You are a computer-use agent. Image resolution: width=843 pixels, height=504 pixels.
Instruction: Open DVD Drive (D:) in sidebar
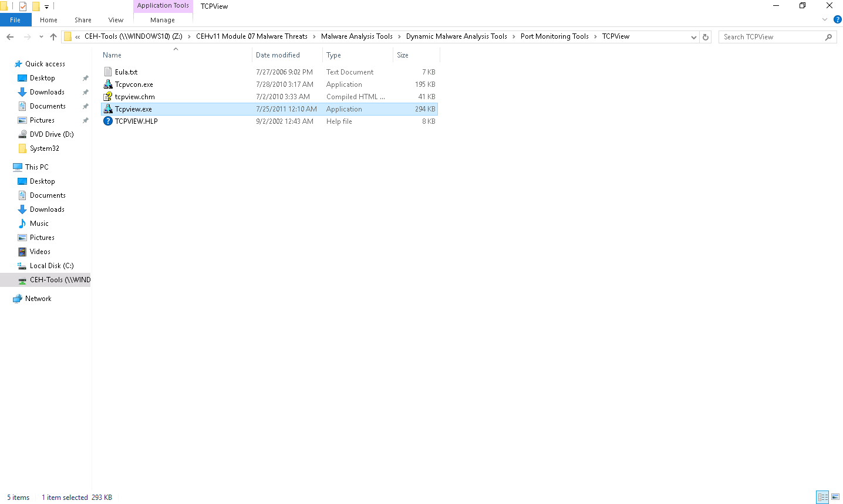pos(52,134)
